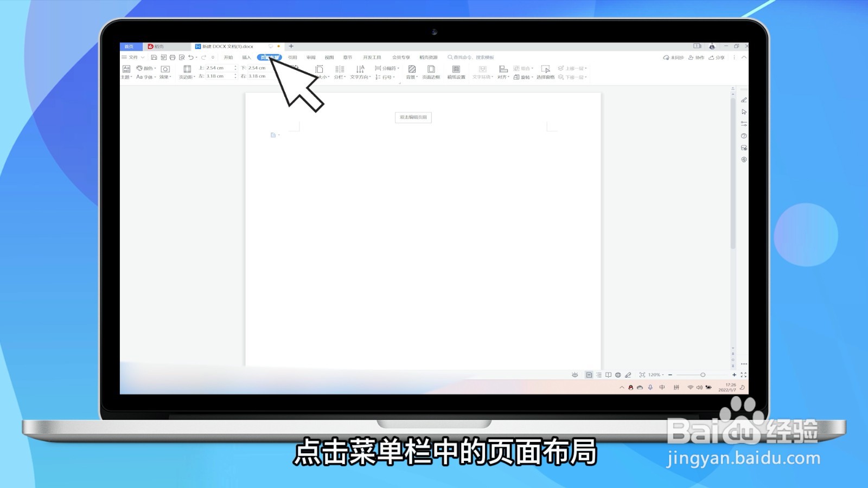The width and height of the screenshot is (868, 488).
Task: Click the settings sliders icon in right sidebar
Action: pyautogui.click(x=744, y=124)
